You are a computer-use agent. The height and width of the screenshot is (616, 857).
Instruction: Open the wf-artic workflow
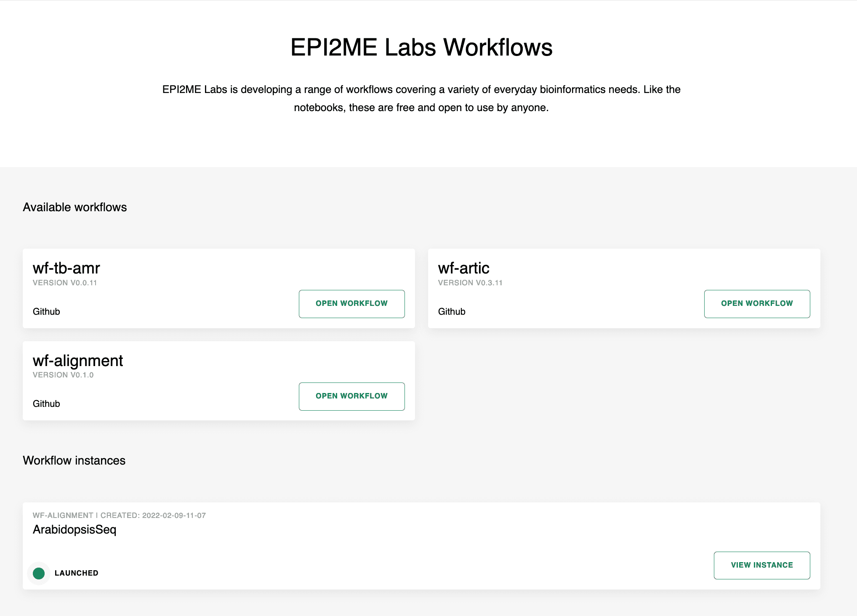(x=757, y=304)
